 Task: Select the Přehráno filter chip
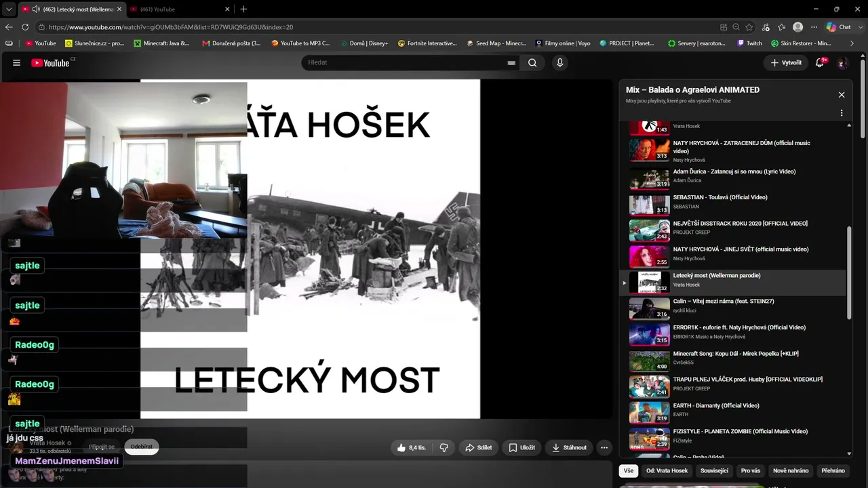tap(833, 470)
